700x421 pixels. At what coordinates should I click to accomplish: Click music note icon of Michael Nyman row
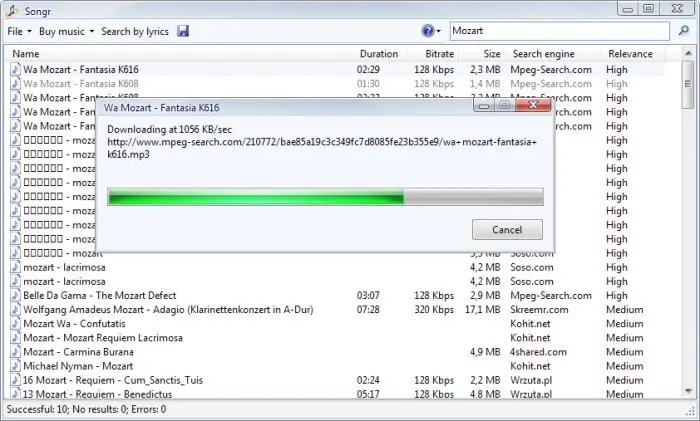(x=16, y=366)
